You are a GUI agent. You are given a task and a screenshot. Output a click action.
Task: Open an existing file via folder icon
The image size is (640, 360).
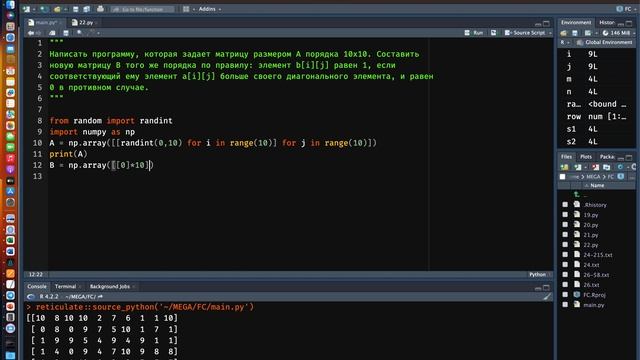(57, 9)
